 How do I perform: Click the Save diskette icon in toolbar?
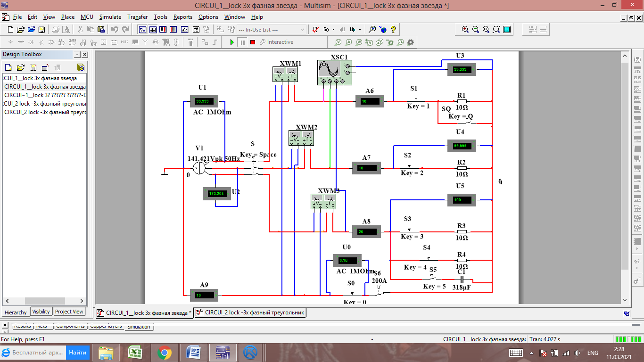coord(41,29)
